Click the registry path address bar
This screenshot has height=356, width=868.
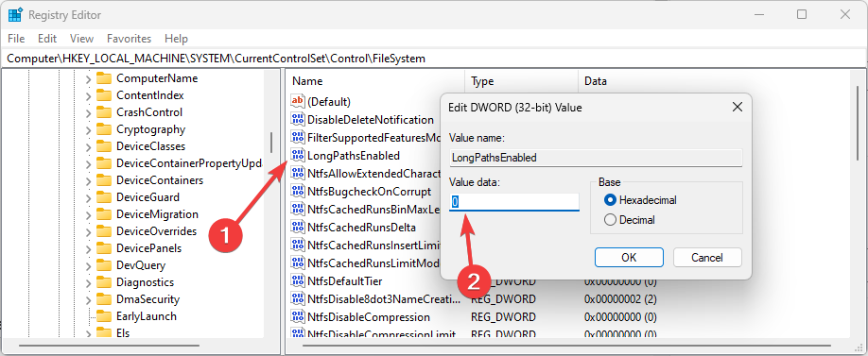point(434,58)
